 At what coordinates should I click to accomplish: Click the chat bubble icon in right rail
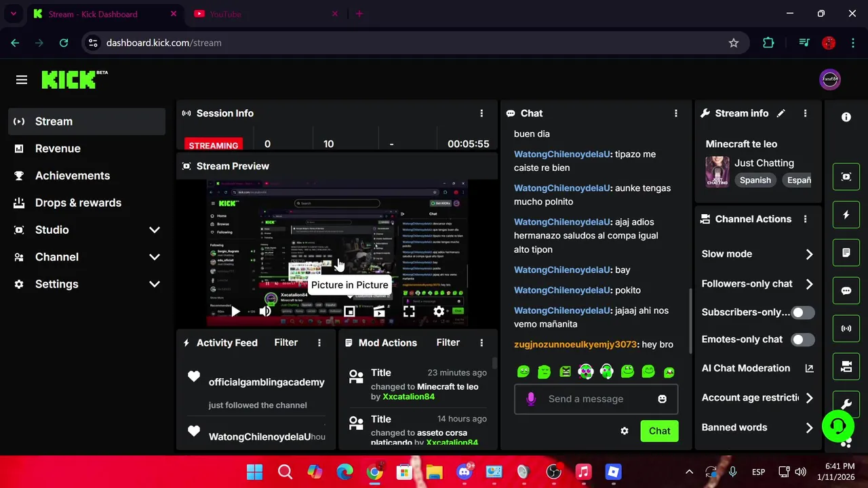[846, 291]
